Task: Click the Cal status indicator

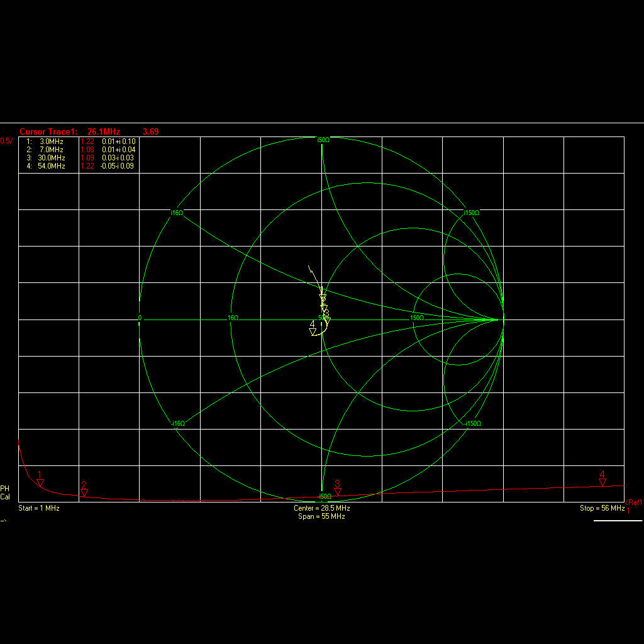Action: (x=5, y=497)
